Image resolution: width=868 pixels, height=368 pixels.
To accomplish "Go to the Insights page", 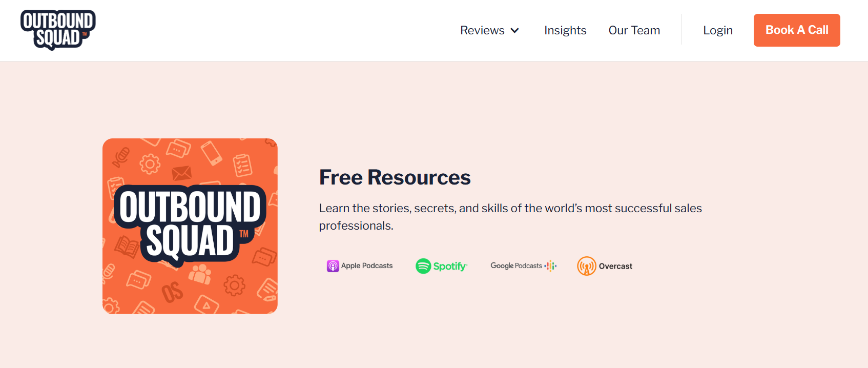I will (565, 30).
